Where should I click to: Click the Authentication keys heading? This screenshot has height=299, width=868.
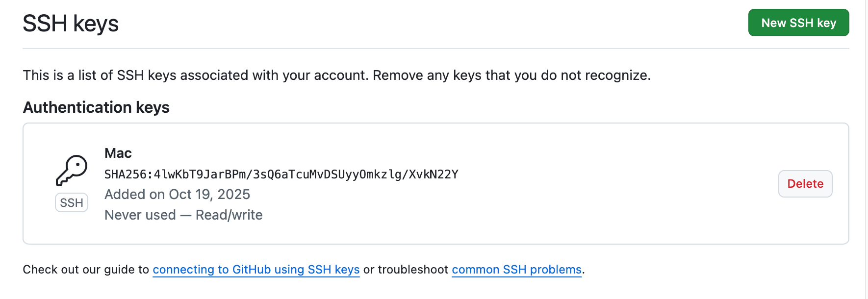[x=96, y=107]
